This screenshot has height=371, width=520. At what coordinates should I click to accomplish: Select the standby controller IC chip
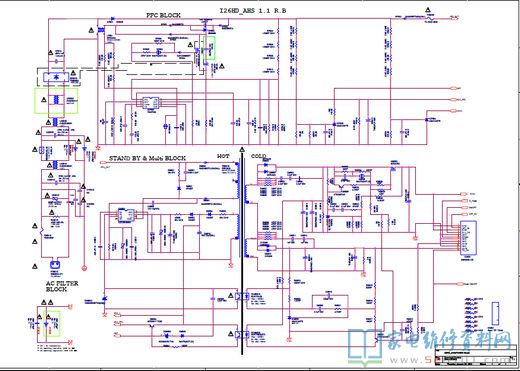point(126,214)
